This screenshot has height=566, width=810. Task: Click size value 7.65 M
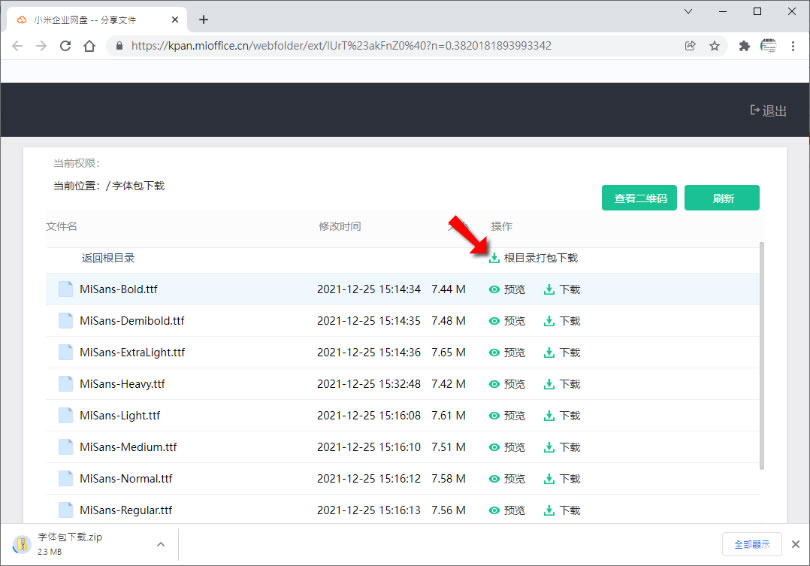448,353
